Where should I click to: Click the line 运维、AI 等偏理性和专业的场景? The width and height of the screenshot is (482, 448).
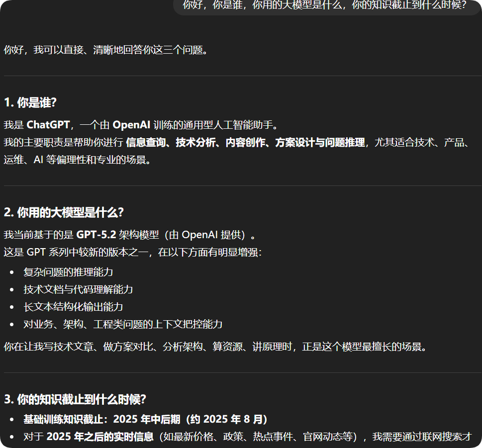click(77, 160)
